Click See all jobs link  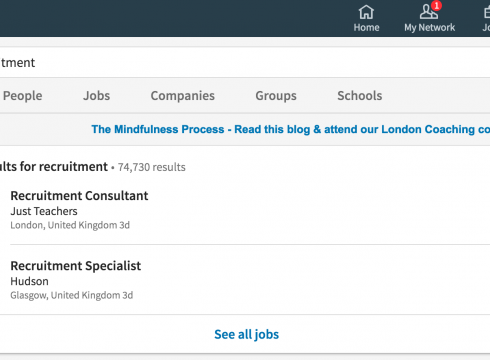coord(246,334)
